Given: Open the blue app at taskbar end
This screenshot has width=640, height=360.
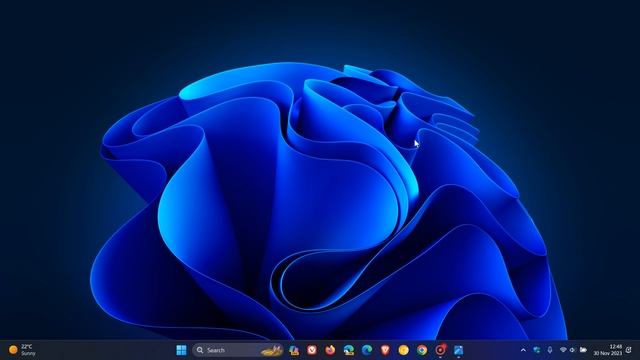Looking at the screenshot, I should point(458,350).
